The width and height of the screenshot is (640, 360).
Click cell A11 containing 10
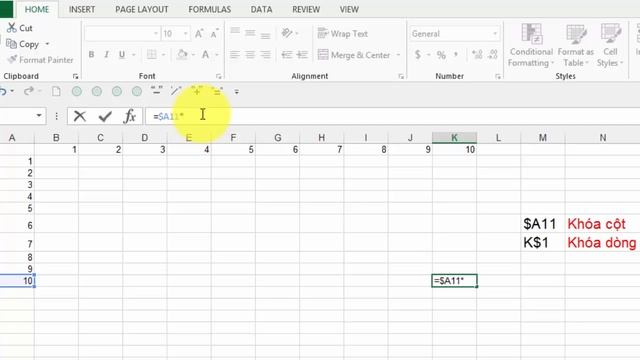(x=17, y=281)
